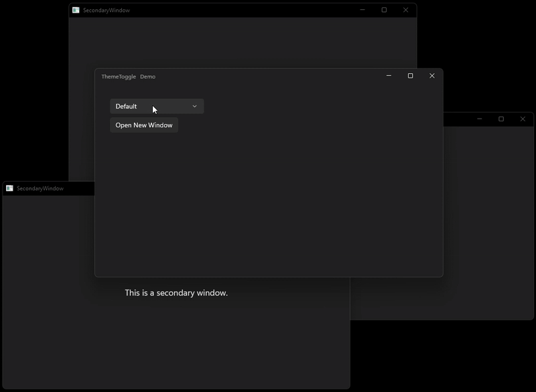Close the topmost SecondaryWindow
This screenshot has width=536, height=392.
pyautogui.click(x=405, y=10)
